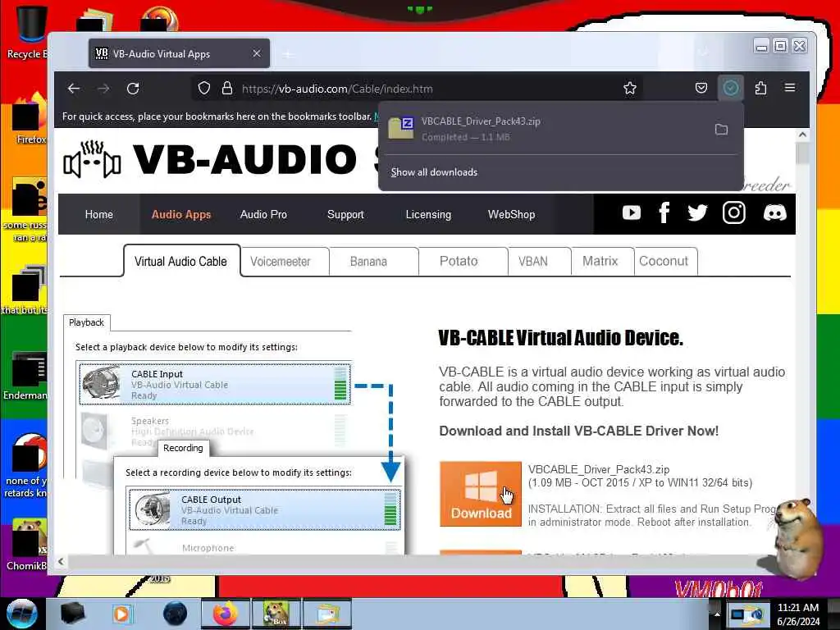Join the VB-Audio Discord icon
Viewport: 840px width, 630px height.
774,213
